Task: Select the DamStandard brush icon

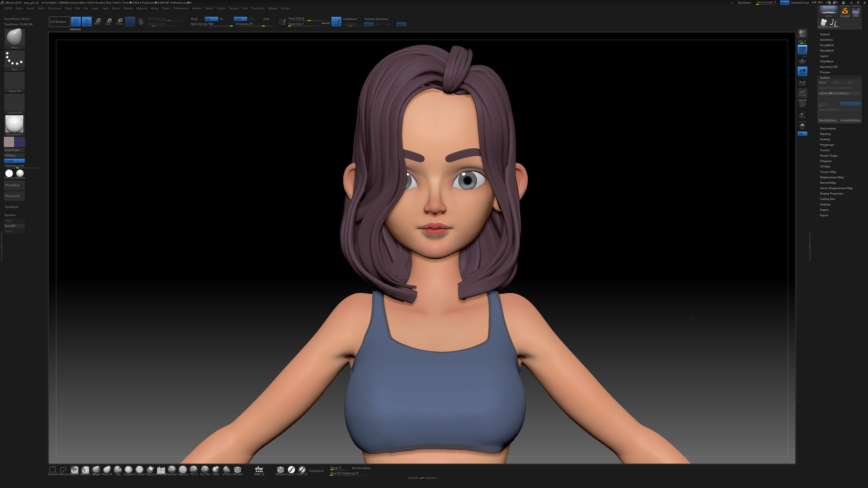Action: click(x=183, y=470)
